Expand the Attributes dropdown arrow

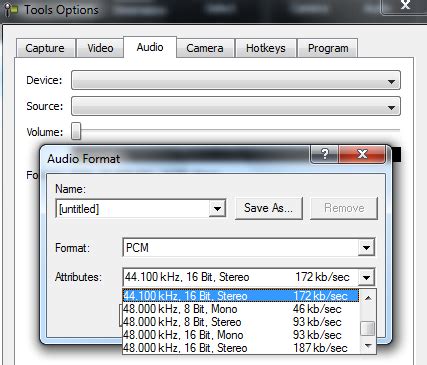(366, 277)
